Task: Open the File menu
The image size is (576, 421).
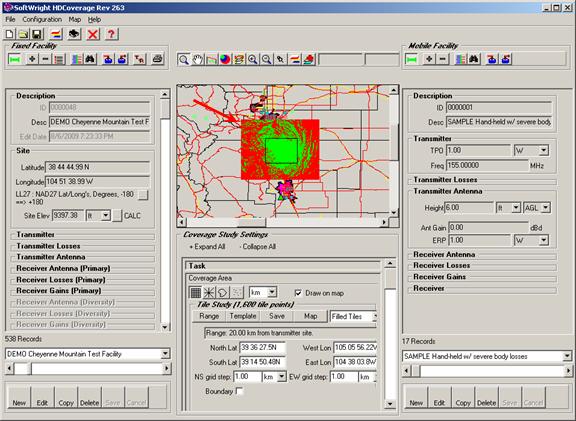Action: coord(10,19)
